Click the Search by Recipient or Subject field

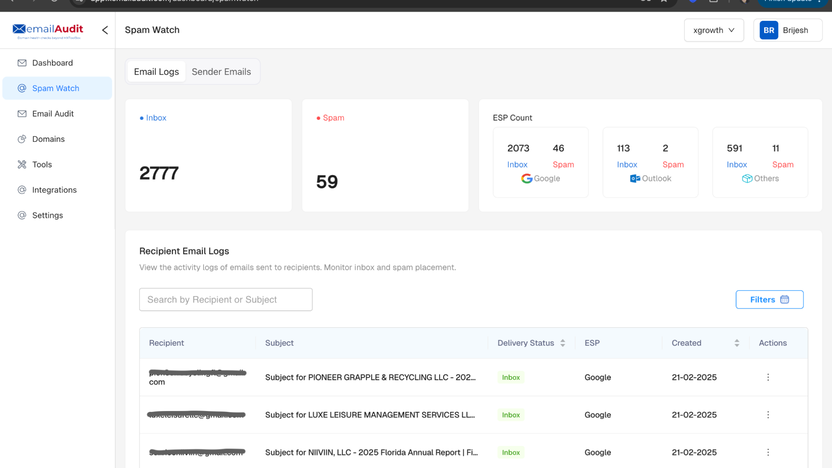[x=226, y=299]
